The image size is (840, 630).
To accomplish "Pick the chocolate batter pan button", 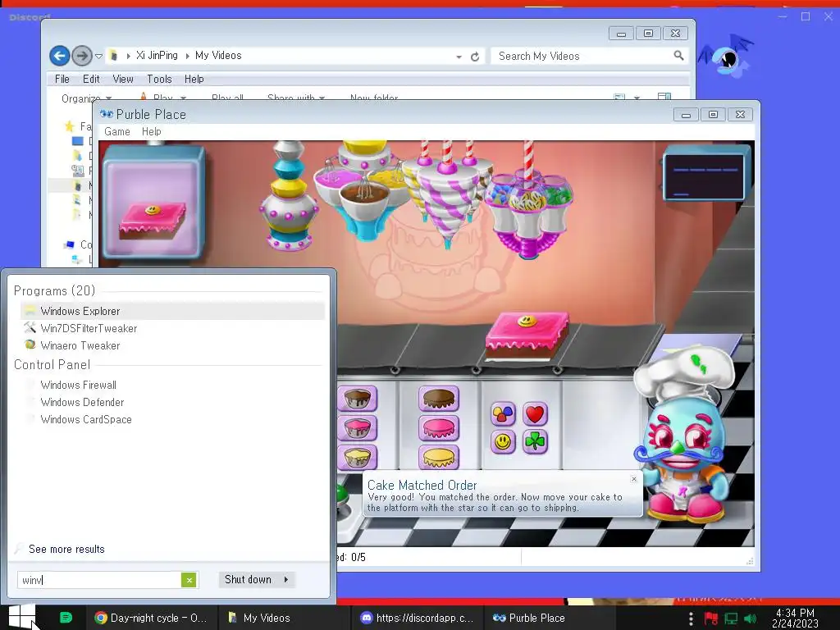I will pyautogui.click(x=358, y=399).
